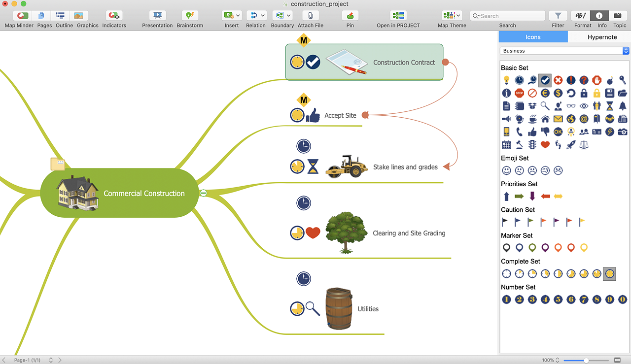Click the note icon above the house

tap(58, 164)
